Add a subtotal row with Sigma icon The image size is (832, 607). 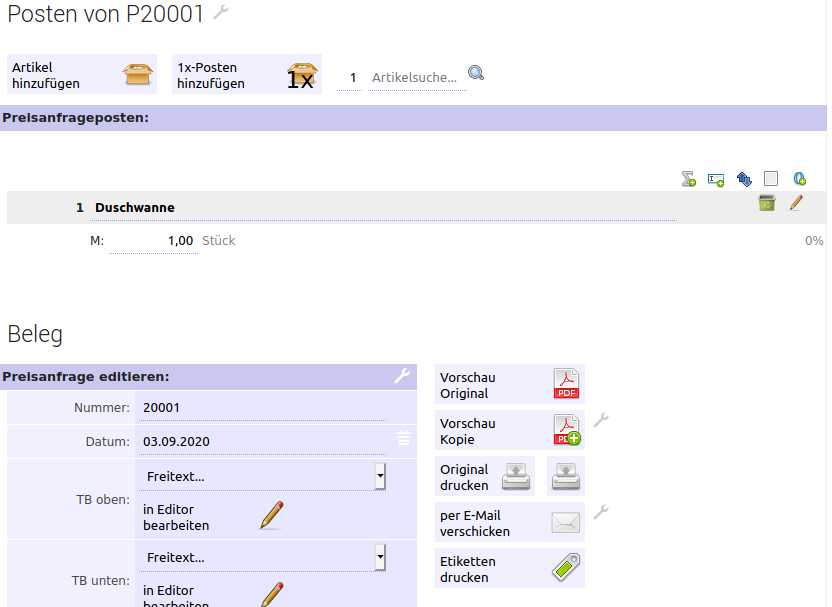coord(689,179)
